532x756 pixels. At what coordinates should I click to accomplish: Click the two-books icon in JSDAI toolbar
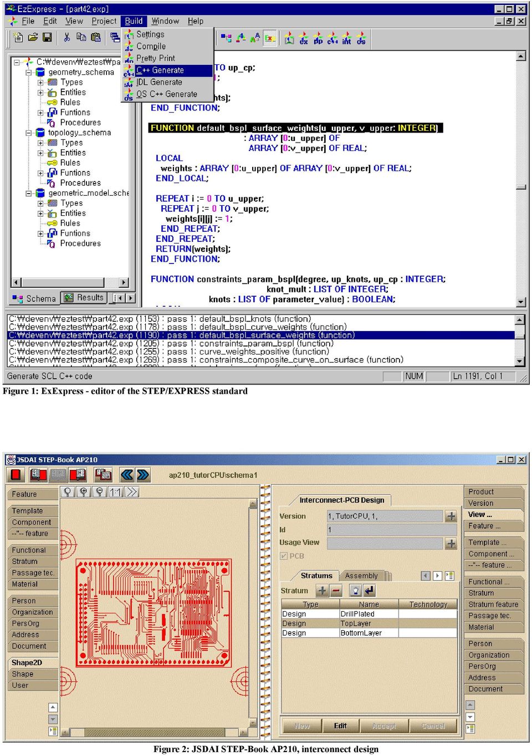[103, 475]
